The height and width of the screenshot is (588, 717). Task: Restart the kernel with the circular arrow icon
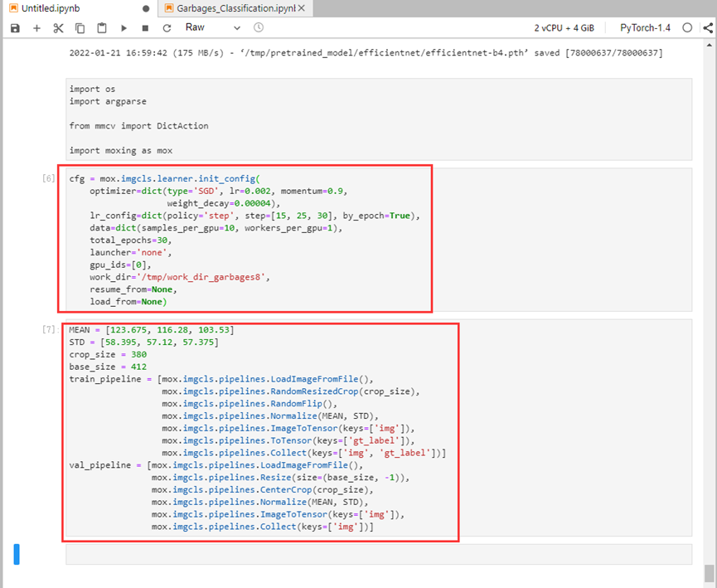(167, 28)
